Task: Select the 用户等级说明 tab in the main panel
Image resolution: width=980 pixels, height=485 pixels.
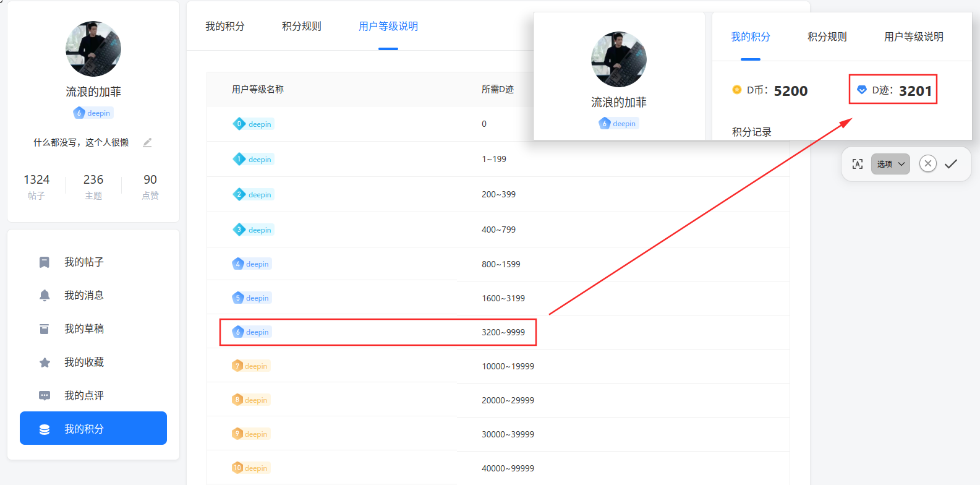Action: [388, 27]
